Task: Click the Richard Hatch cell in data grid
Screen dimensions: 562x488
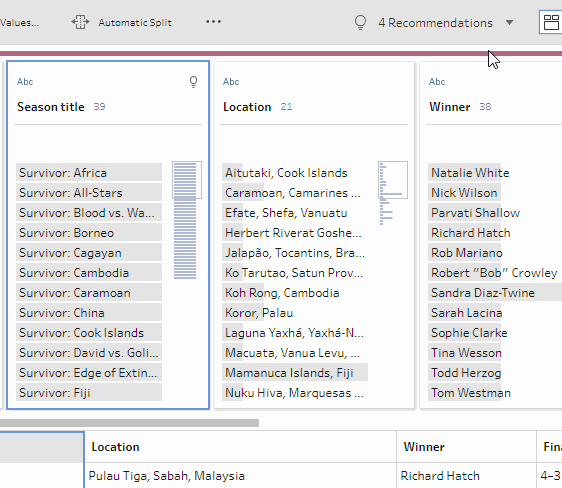Action: tap(466, 475)
